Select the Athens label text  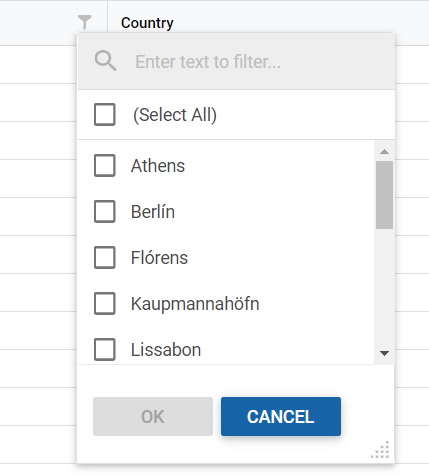click(x=158, y=166)
